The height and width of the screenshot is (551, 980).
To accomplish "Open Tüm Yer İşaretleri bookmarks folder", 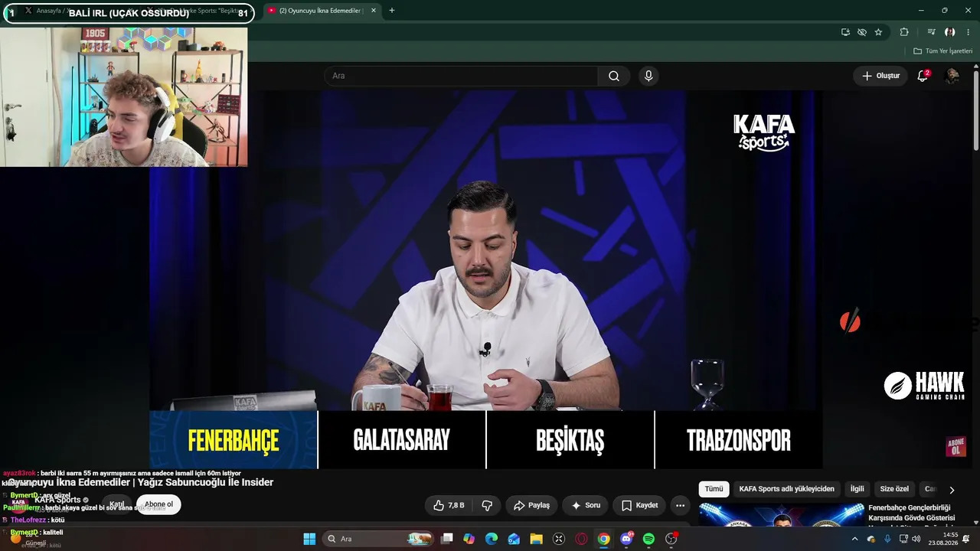I will coord(942,51).
